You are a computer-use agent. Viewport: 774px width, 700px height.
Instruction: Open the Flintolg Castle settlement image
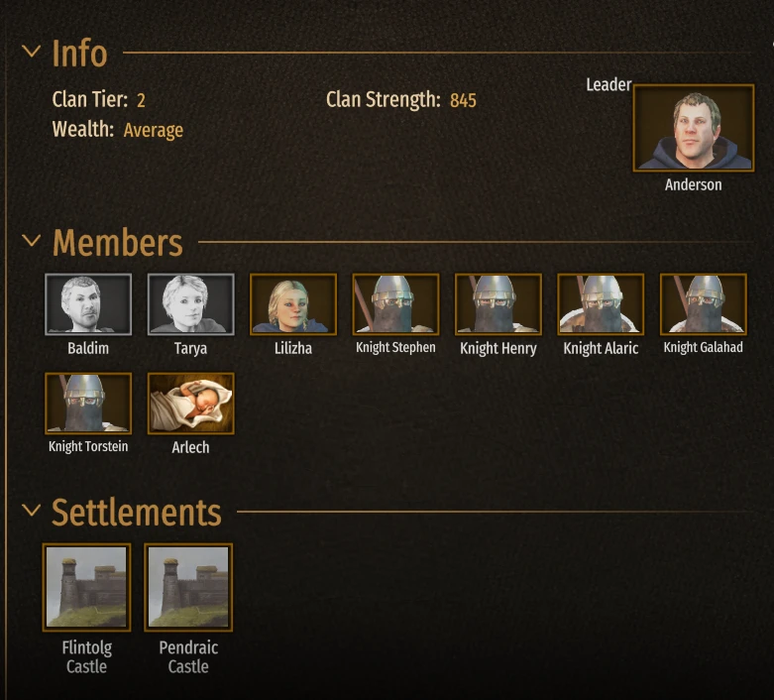point(86,587)
